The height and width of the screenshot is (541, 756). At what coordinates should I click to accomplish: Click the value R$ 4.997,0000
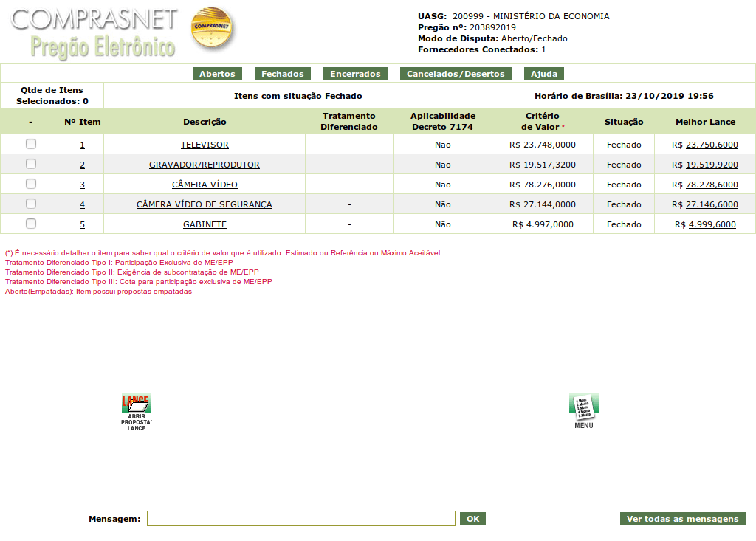pyautogui.click(x=543, y=224)
